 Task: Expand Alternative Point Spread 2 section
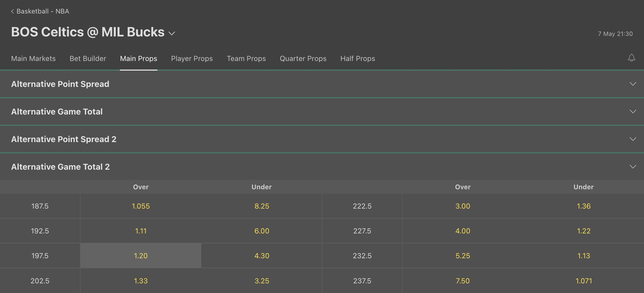pyautogui.click(x=633, y=139)
